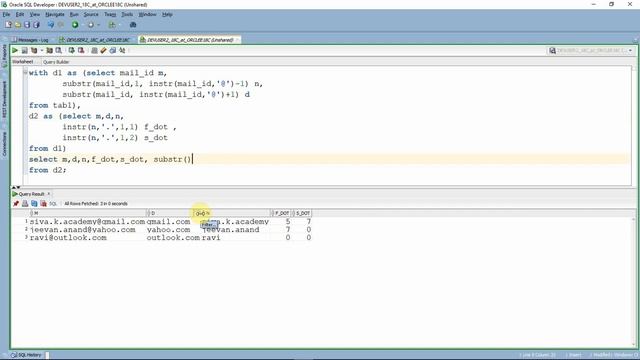Switch to the Worksheet sub-tab

point(23,62)
